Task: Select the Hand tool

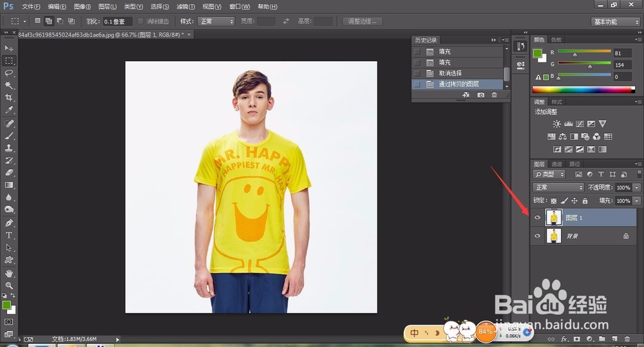Action: 8,274
